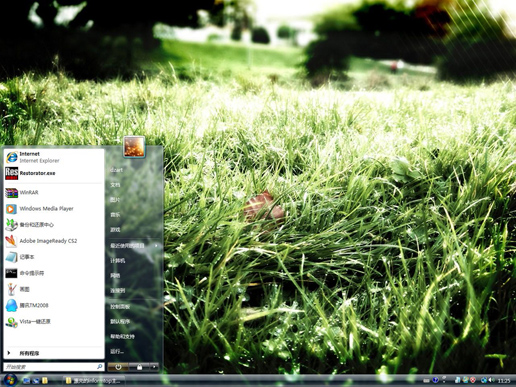Open 连接到 (Connect To)

coord(118,291)
